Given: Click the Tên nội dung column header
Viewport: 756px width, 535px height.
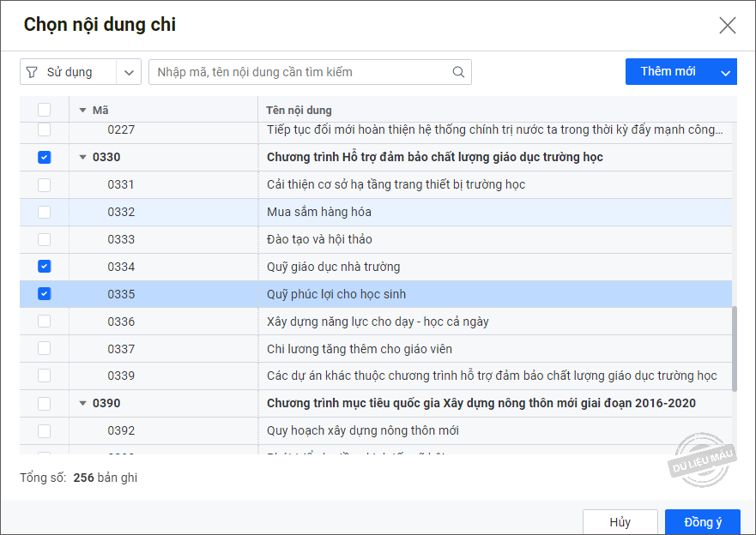Looking at the screenshot, I should [x=299, y=110].
